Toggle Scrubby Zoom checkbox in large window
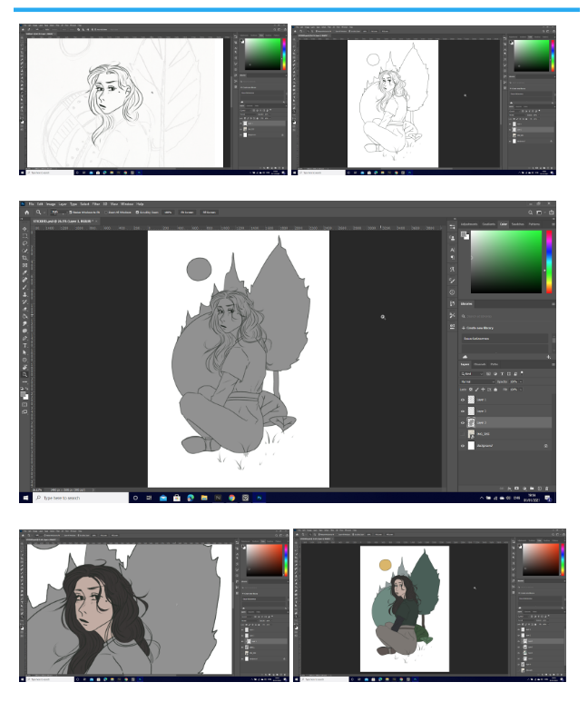Viewport: 588px width, 702px height. coord(137,213)
